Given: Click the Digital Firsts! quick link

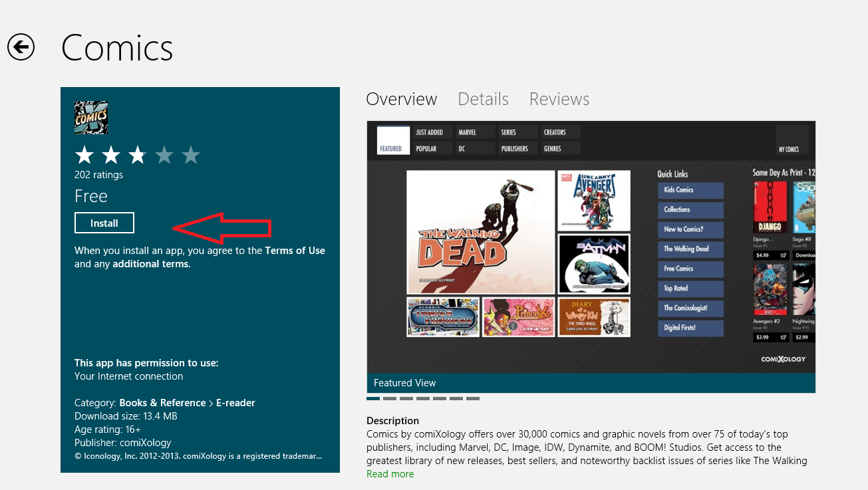Looking at the screenshot, I should 690,328.
